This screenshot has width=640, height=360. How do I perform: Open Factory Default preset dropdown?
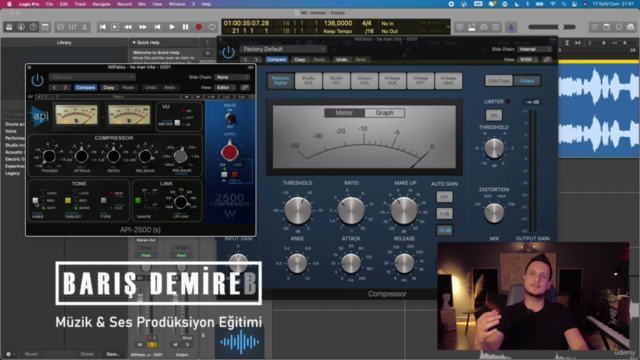coord(283,49)
